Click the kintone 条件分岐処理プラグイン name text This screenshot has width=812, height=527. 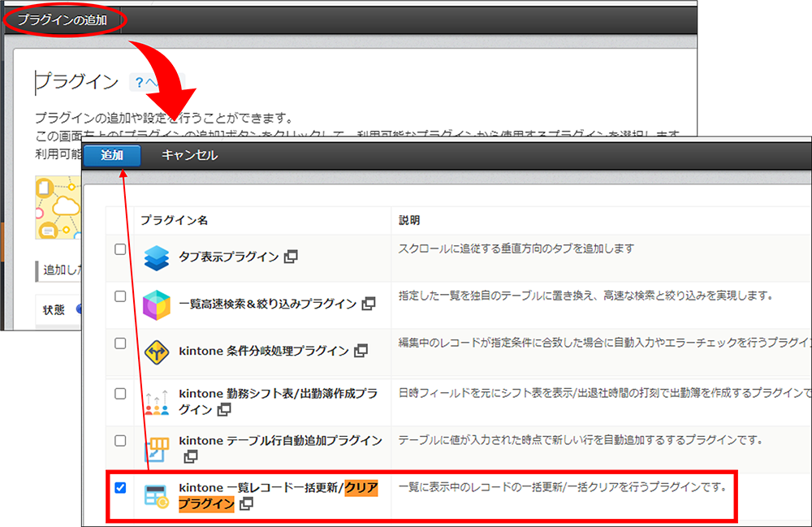[264, 351]
